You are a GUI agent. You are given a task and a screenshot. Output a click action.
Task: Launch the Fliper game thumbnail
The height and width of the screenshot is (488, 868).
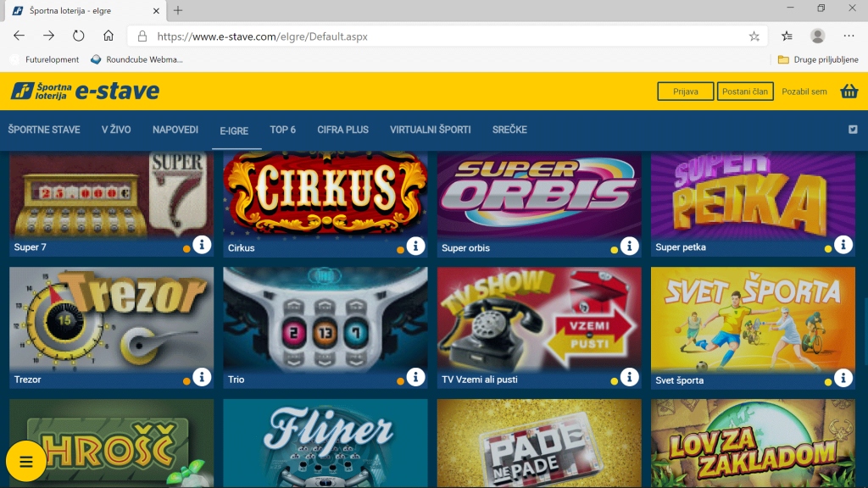pyautogui.click(x=325, y=443)
